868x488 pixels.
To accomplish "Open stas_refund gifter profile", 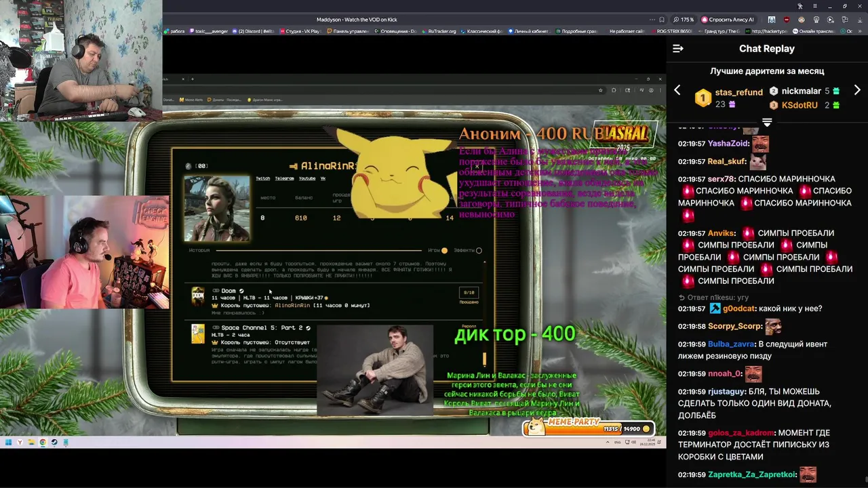I will (x=738, y=92).
